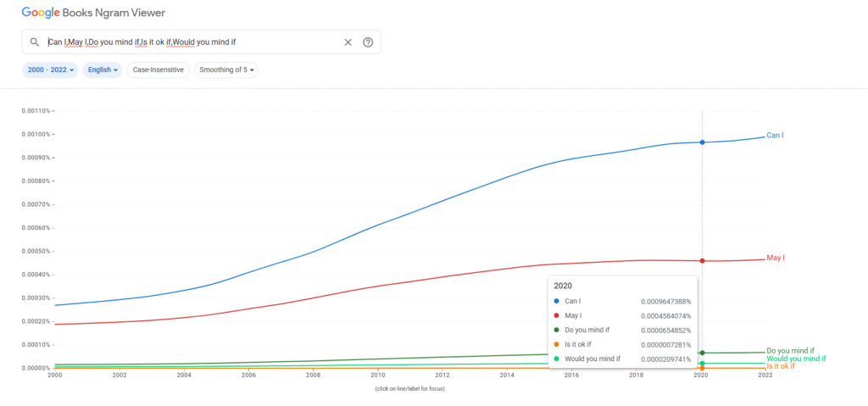Focus the 'Is it ok if' line label
This screenshot has height=406, width=868.
click(x=781, y=366)
